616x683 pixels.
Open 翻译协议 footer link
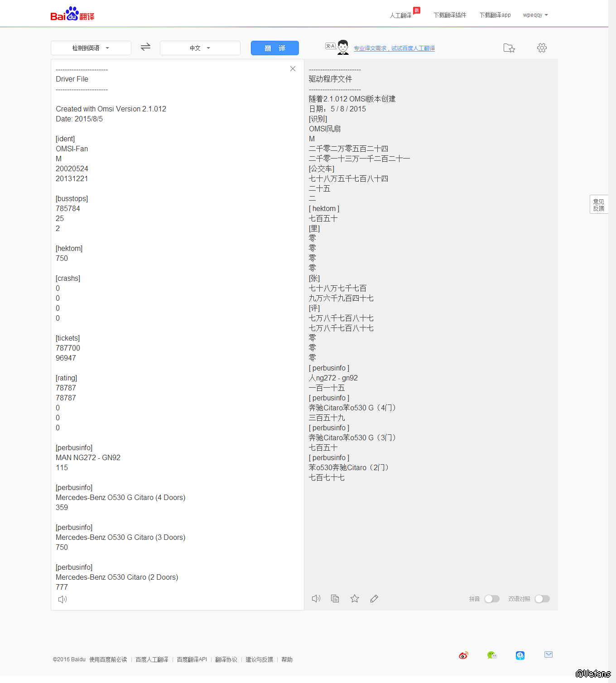point(226,659)
